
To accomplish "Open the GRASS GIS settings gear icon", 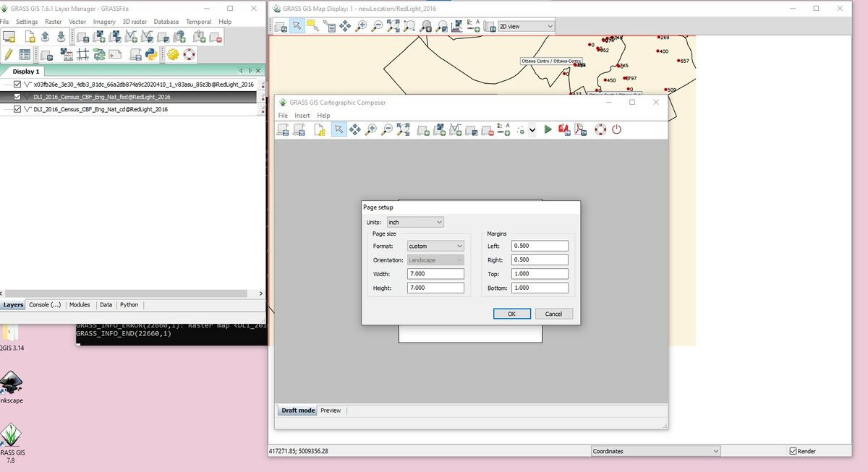I will pos(172,54).
